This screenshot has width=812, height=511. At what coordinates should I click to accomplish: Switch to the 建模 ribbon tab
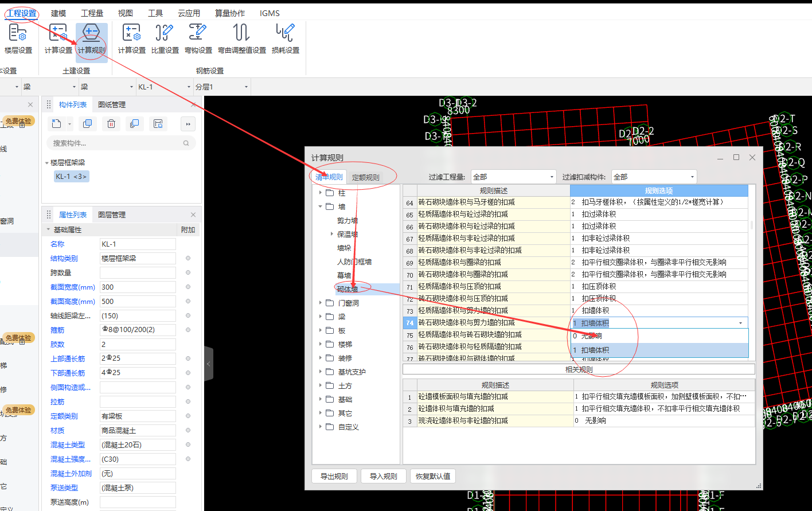58,13
